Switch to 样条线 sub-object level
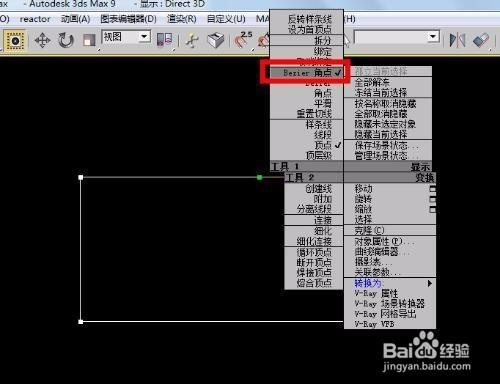Viewport: 500px width, 384px height. 318,125
